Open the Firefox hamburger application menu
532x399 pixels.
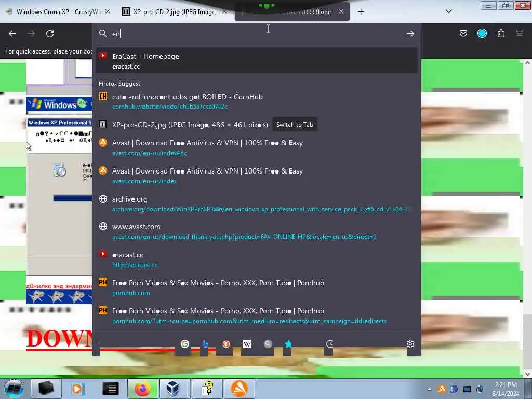click(x=519, y=33)
